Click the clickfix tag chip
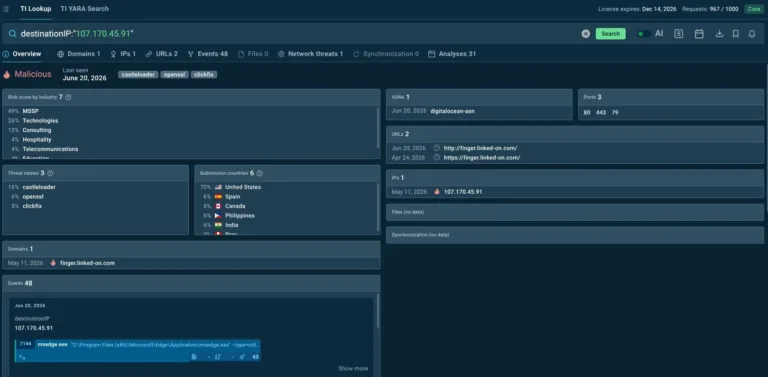The image size is (768, 377). click(x=204, y=75)
